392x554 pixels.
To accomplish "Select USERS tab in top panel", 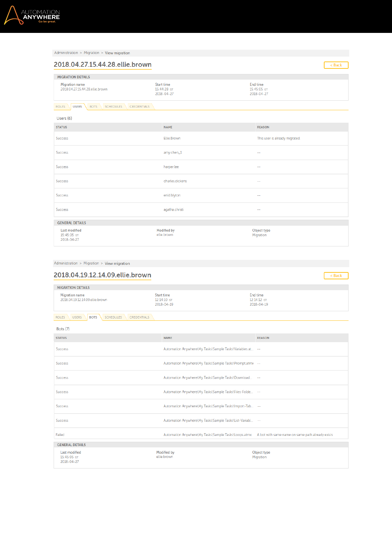I will [77, 107].
